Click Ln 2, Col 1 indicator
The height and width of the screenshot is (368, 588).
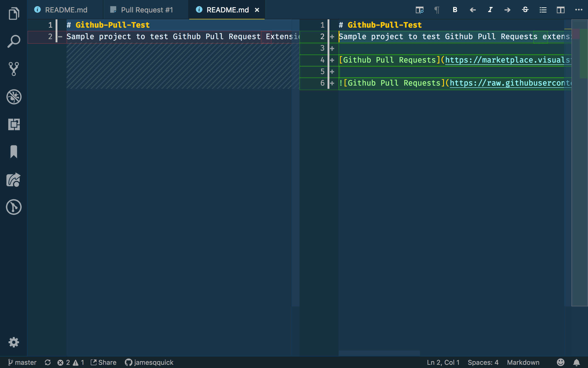443,362
